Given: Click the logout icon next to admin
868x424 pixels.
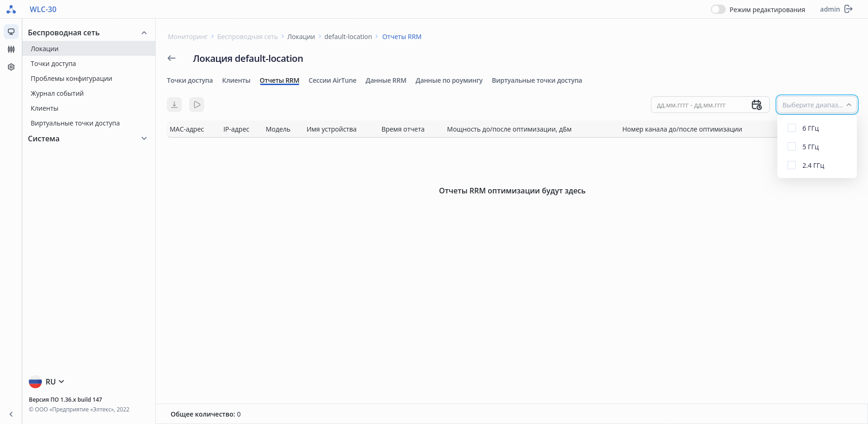Looking at the screenshot, I should click(x=848, y=9).
